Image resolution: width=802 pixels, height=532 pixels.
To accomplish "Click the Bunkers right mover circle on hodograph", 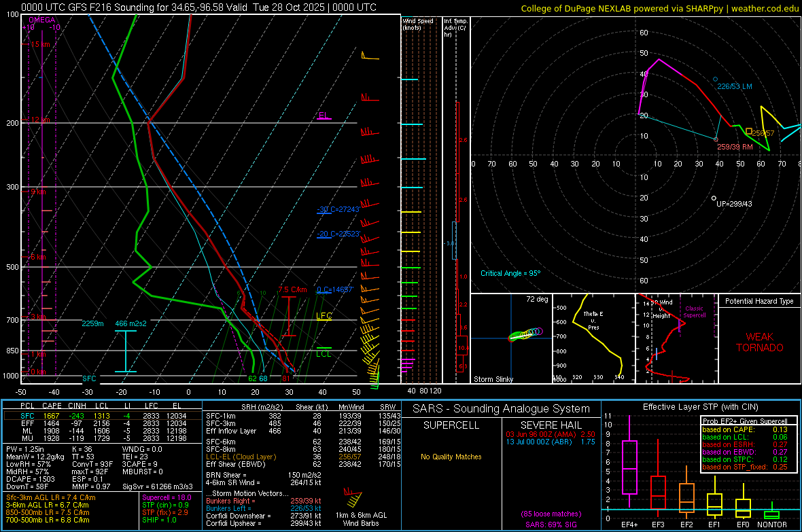I will pos(716,139).
